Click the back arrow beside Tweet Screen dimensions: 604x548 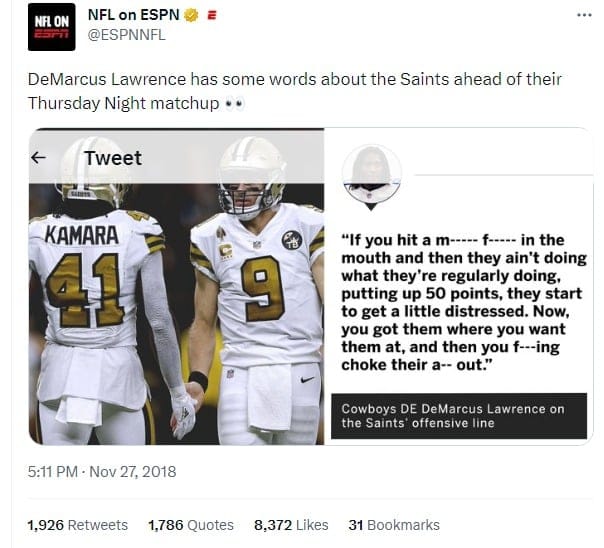click(x=39, y=158)
